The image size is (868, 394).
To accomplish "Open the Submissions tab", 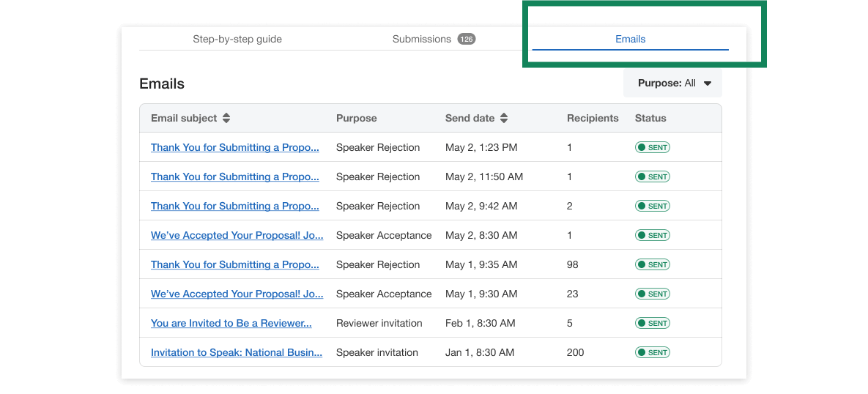I will tap(422, 39).
